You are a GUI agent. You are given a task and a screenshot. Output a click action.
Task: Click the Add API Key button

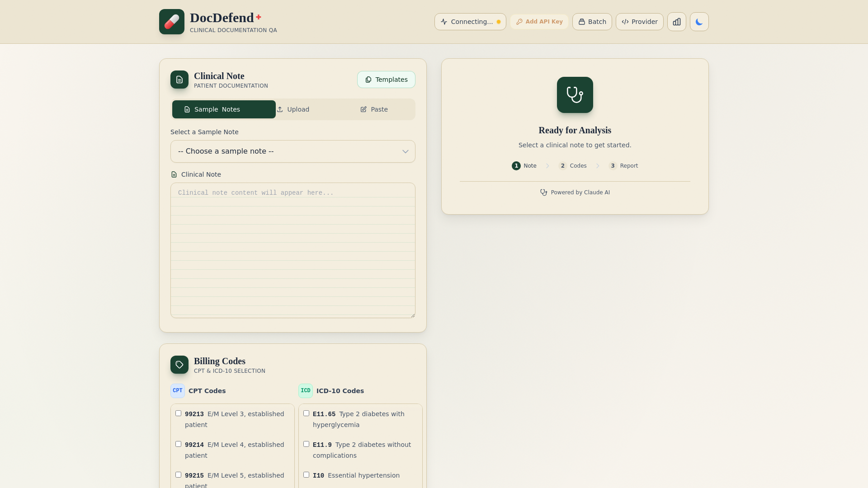(x=539, y=22)
